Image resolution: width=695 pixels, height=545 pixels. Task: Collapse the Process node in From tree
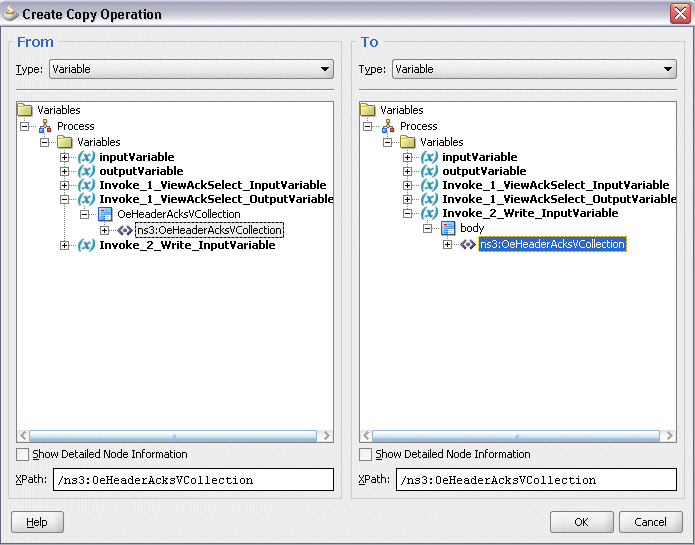coord(25,127)
